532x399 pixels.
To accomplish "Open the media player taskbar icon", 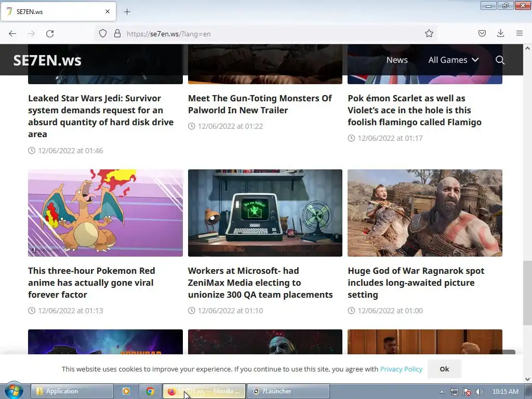I will 126,391.
